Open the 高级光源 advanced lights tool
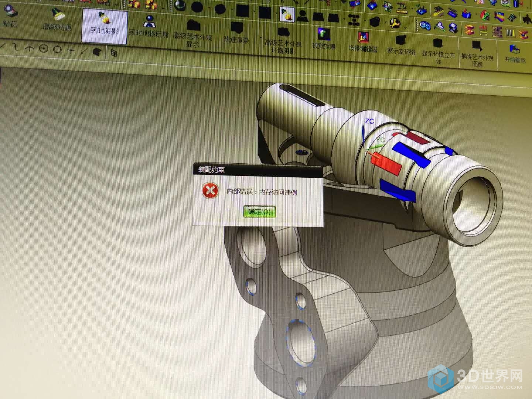The width and height of the screenshot is (532, 399). click(x=57, y=20)
